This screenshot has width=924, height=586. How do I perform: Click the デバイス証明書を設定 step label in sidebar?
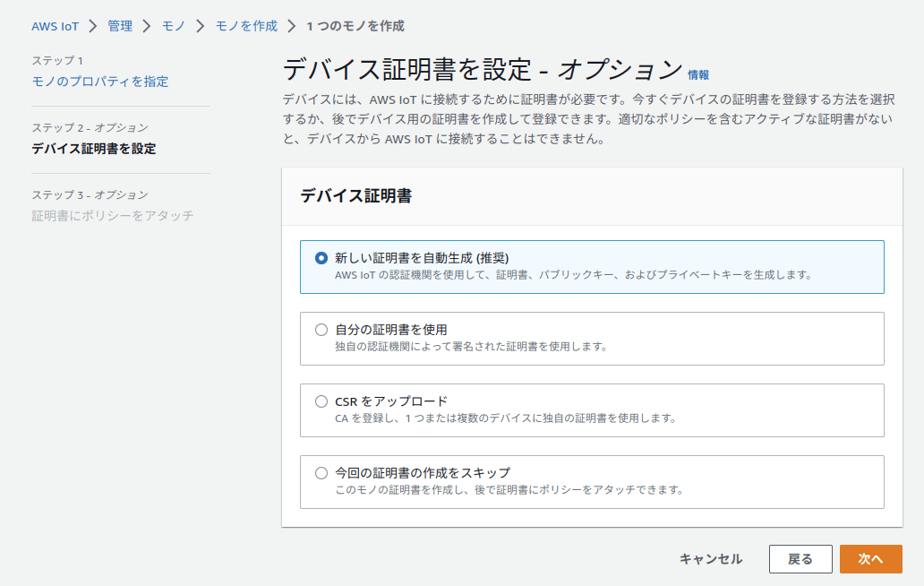(x=94, y=149)
